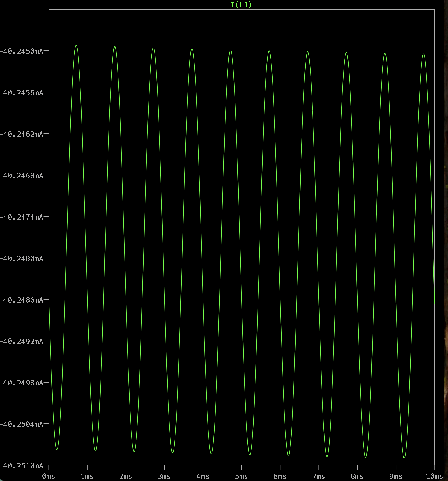Click the first, highest peak of the green waveform

tap(76, 46)
